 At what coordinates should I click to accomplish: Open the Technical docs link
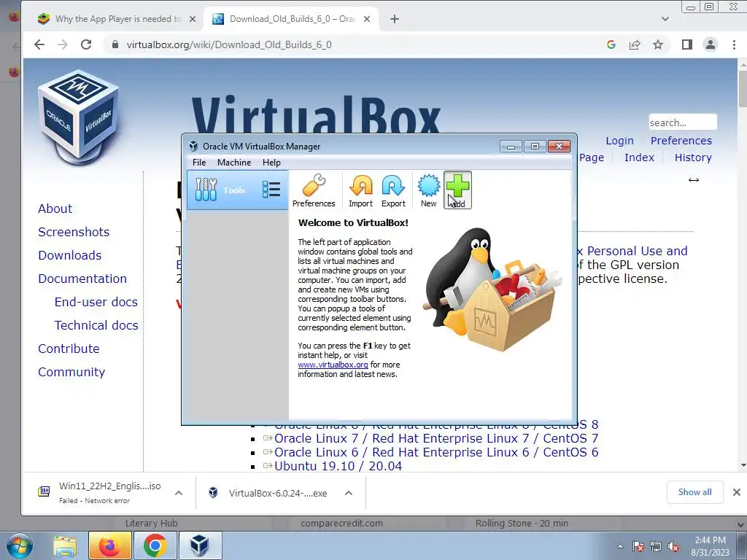point(96,325)
